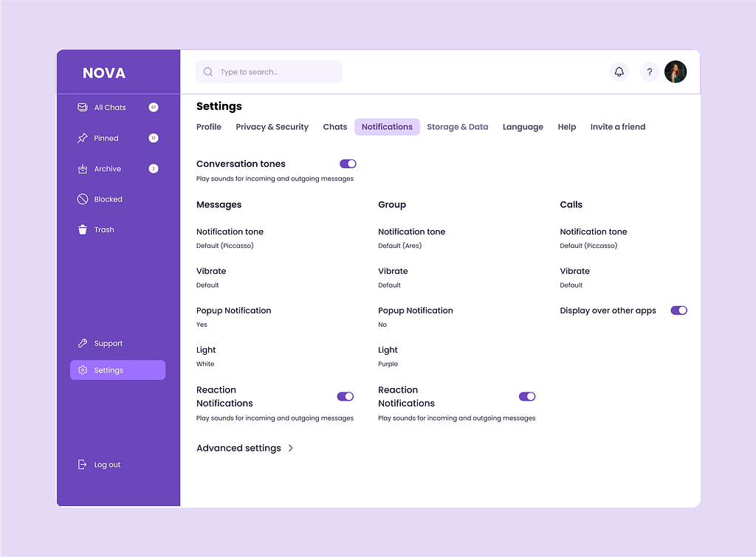Click the Settings gear icon in sidebar
The image size is (756, 557).
[x=83, y=370]
